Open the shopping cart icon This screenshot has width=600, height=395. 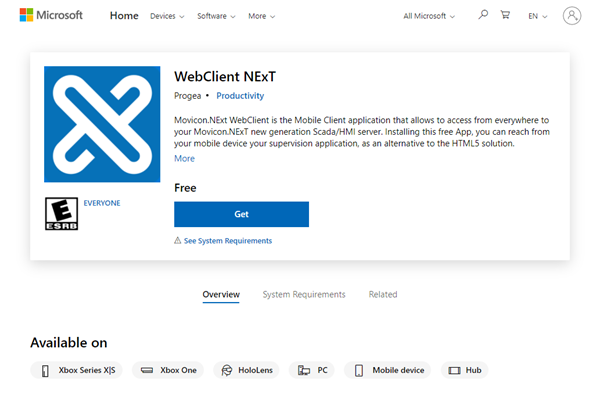(505, 15)
